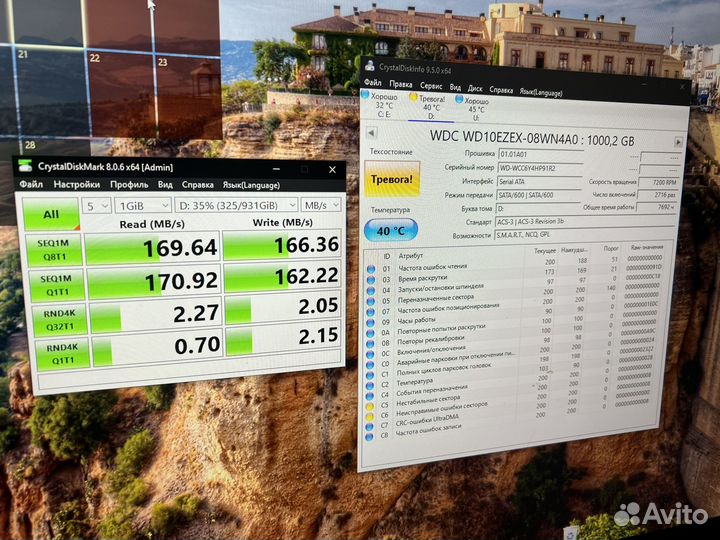Expand the 1GiB test size dropdown
720x540 pixels.
tap(140, 205)
